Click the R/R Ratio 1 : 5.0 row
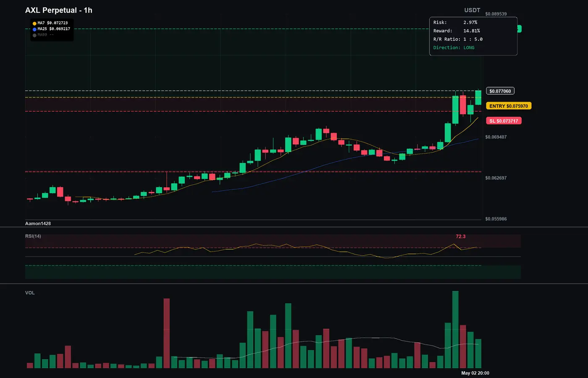 coord(458,39)
